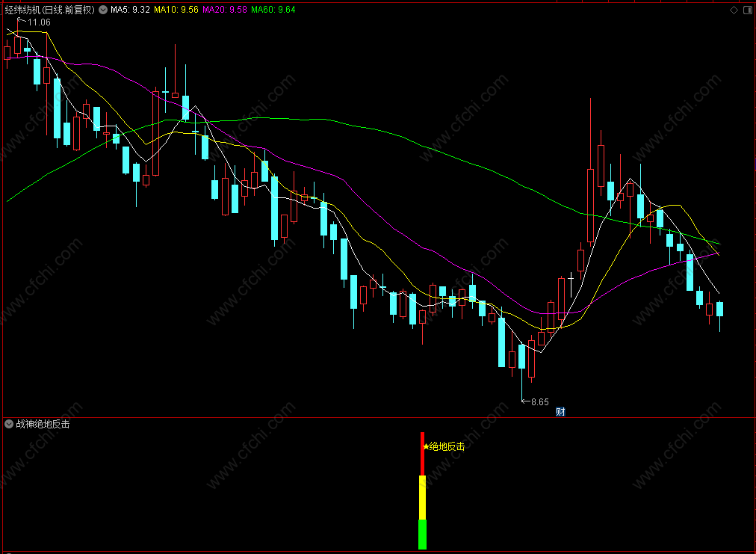The height and width of the screenshot is (554, 756).
Task: Click the diamond icon at chart top-right
Action: point(734,10)
